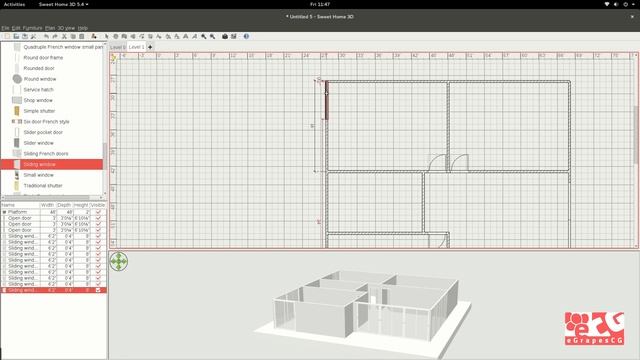Click the plan view vertical scrollbar
The width and height of the screenshot is (640, 360).
pos(636,135)
